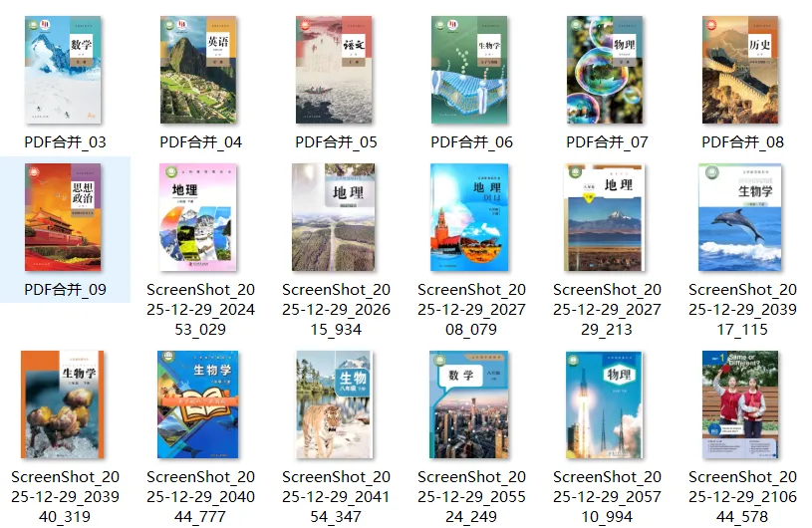Screen dimensions: 812x528
Task: Open the dolphin biology cover image
Action: pyautogui.click(x=740, y=217)
